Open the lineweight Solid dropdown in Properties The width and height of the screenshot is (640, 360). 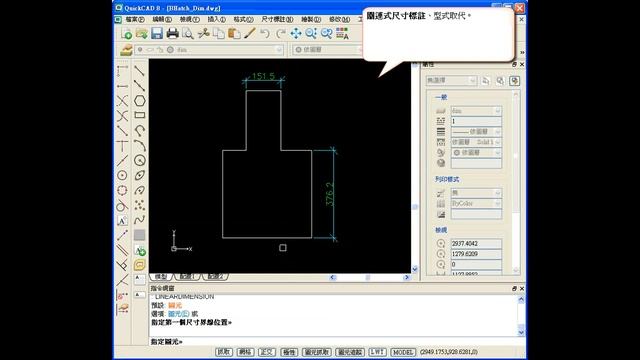(476, 142)
